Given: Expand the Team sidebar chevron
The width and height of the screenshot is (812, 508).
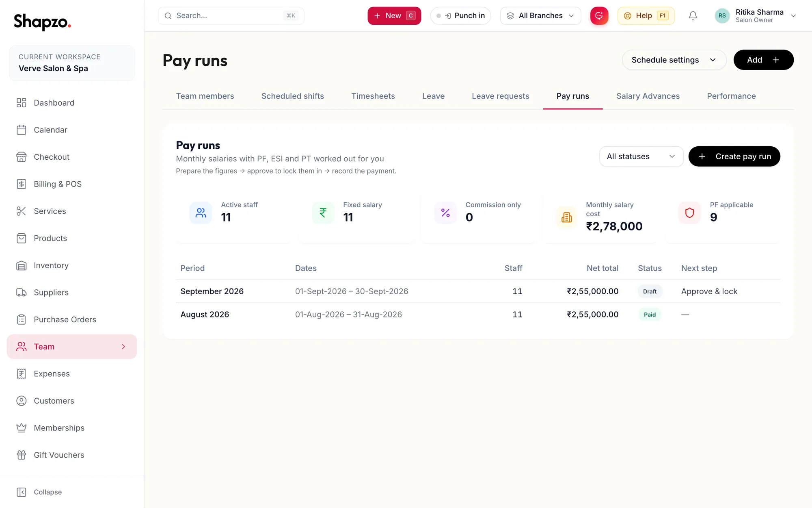Looking at the screenshot, I should coord(123,347).
